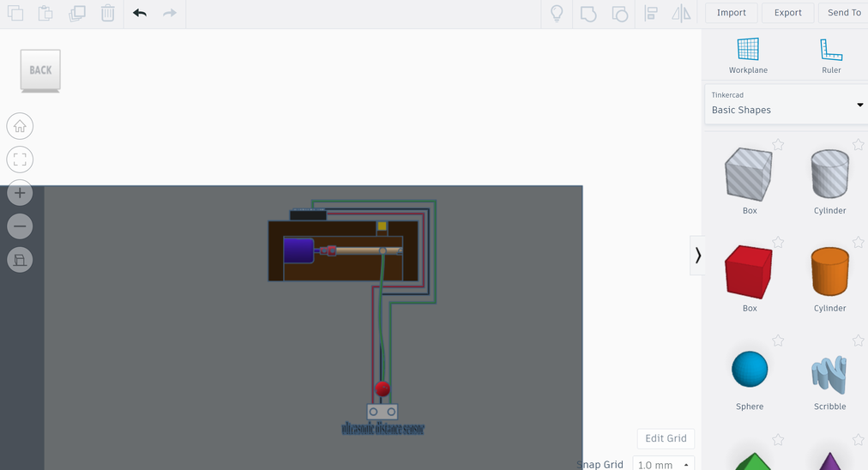Click the Edit Grid button

click(666, 438)
